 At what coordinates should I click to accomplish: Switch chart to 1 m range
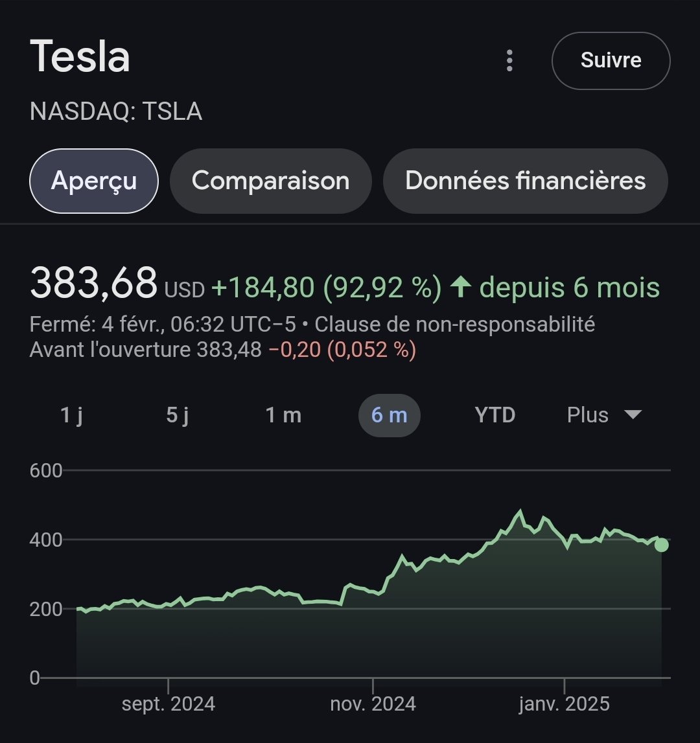coord(283,415)
